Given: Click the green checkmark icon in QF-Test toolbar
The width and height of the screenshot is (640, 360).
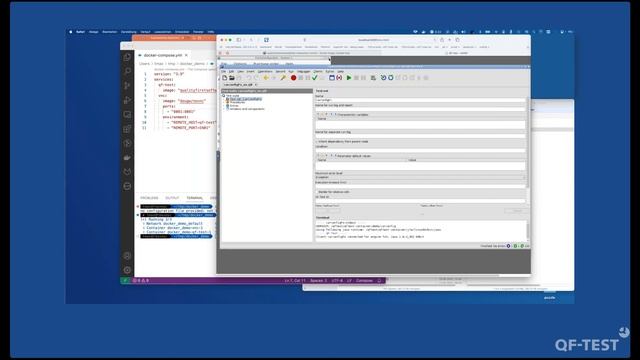Looking at the screenshot, I should tap(315, 78).
